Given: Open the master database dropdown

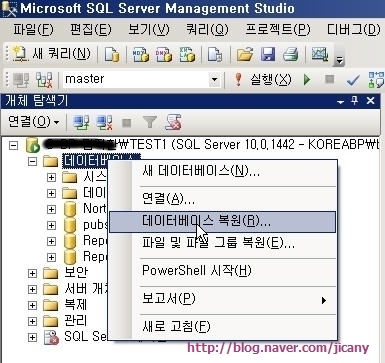Looking at the screenshot, I should (x=215, y=80).
